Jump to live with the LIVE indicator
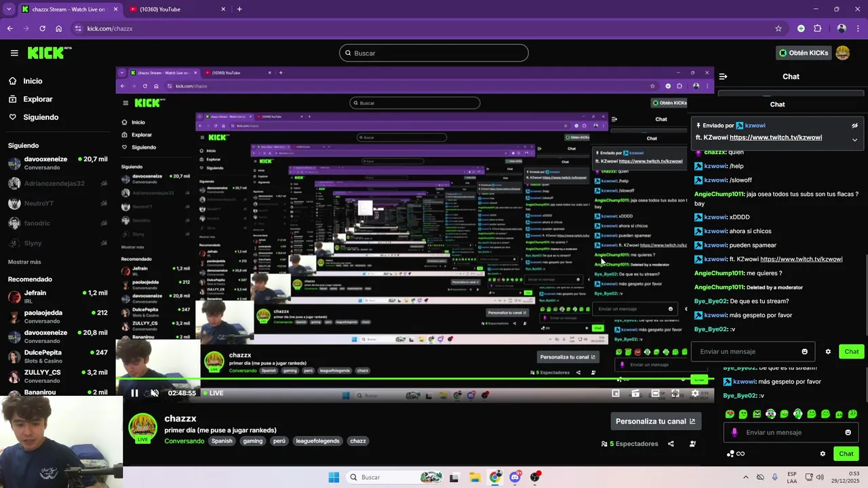The image size is (868, 488). click(x=213, y=393)
